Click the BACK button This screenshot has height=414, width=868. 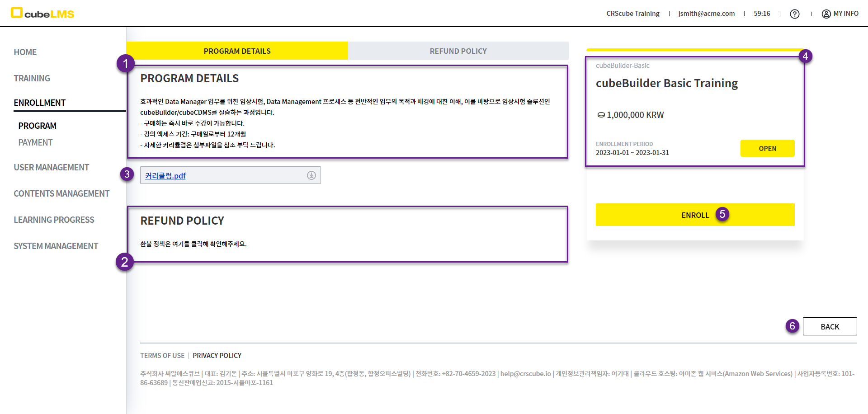click(830, 326)
